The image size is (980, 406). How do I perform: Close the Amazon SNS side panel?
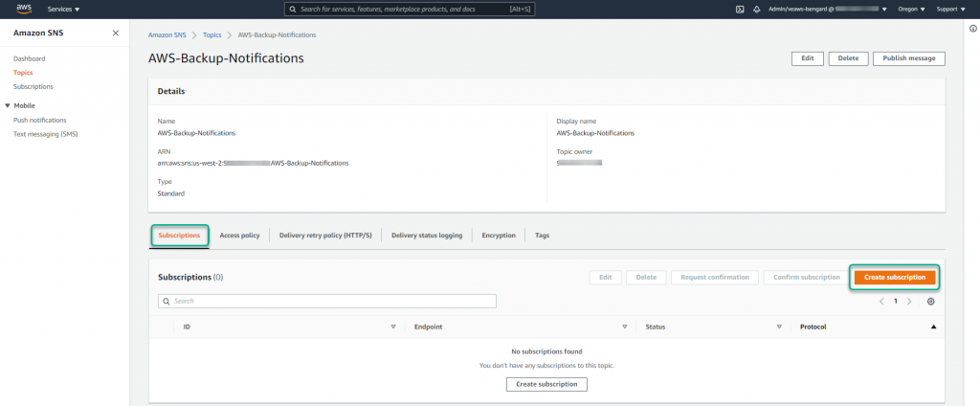[116, 34]
